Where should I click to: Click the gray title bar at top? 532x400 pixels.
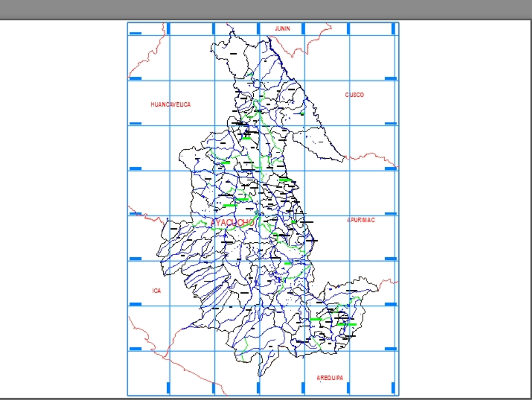click(266, 9)
